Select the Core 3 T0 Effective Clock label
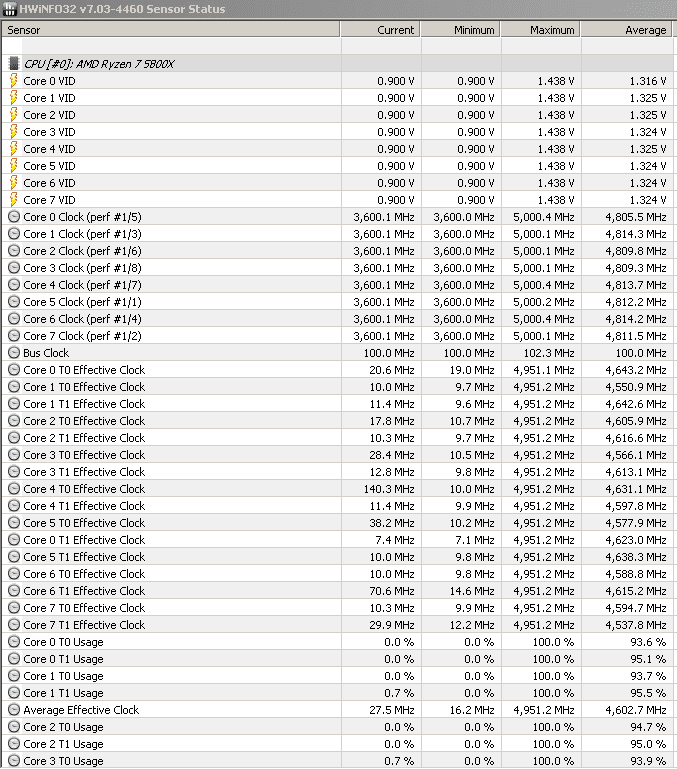 [84, 455]
